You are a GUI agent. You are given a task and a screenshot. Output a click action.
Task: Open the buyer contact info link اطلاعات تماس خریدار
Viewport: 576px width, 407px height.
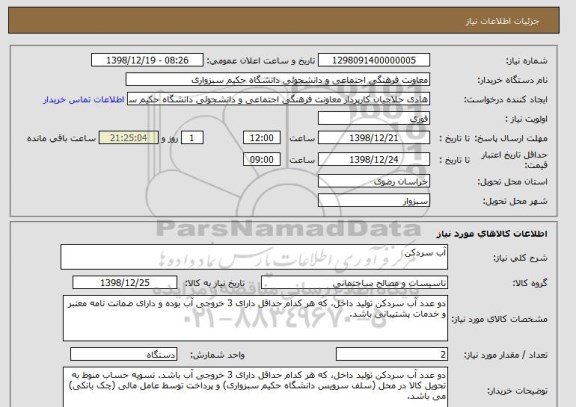click(84, 100)
